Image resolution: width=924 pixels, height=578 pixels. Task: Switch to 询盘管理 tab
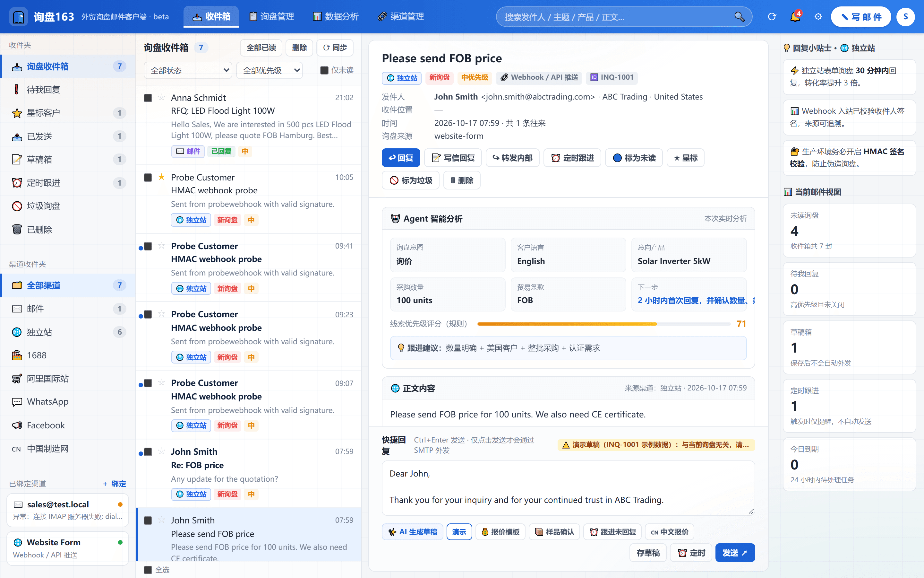click(272, 17)
